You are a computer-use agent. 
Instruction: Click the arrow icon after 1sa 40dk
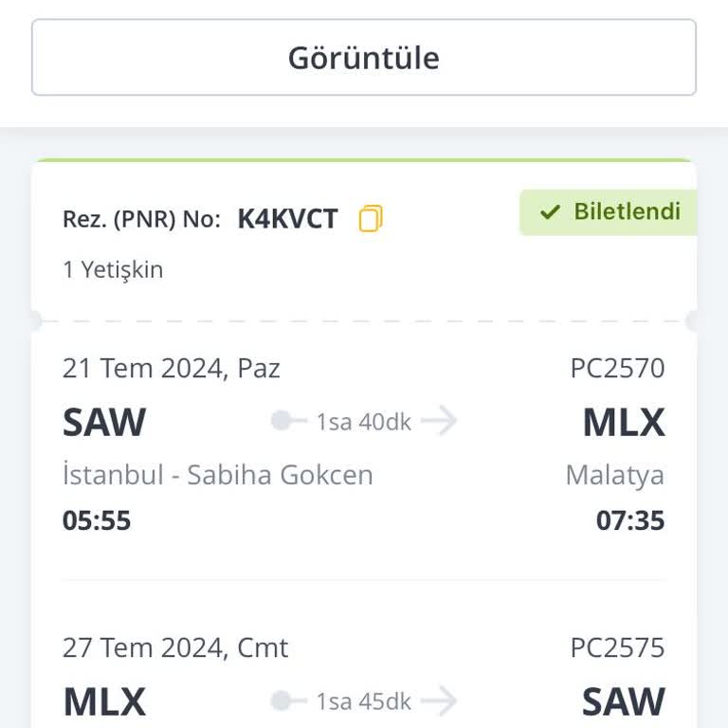(439, 421)
